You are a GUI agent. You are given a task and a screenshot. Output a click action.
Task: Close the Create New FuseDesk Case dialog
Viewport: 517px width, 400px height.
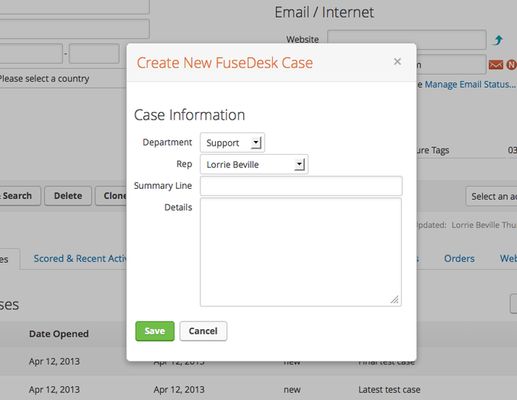[397, 61]
